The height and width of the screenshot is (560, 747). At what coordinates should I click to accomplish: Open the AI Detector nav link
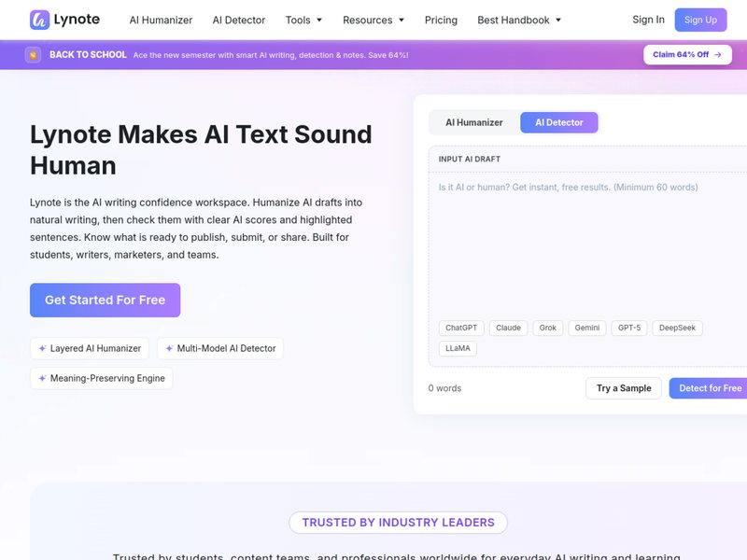239,20
